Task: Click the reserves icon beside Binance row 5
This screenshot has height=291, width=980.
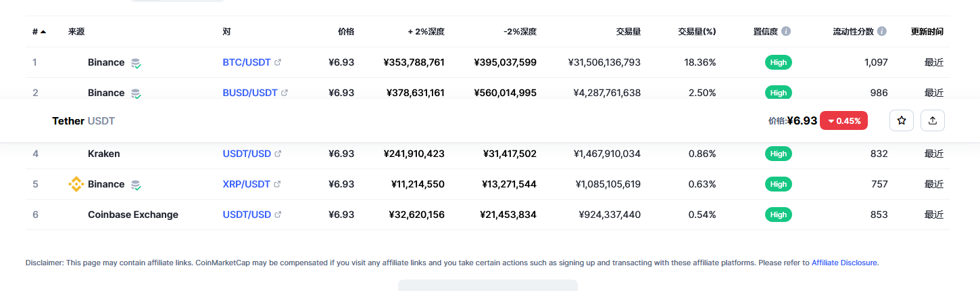Action: pyautogui.click(x=136, y=185)
